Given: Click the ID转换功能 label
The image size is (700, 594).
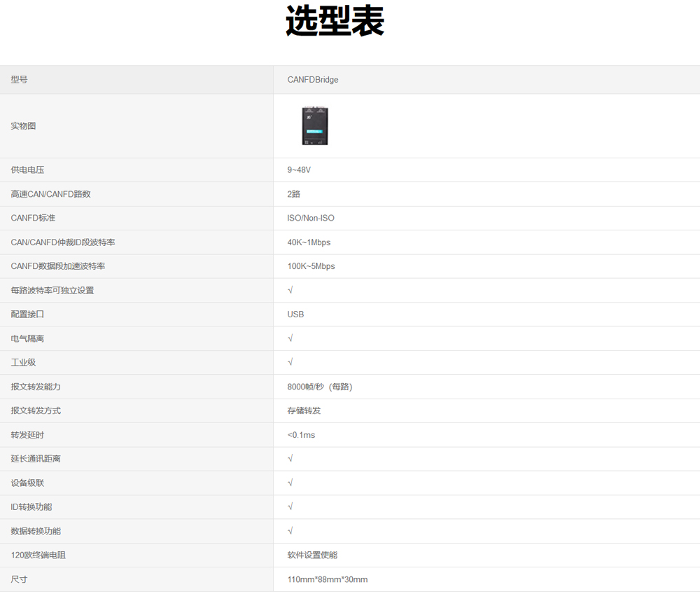Looking at the screenshot, I should pyautogui.click(x=31, y=507).
